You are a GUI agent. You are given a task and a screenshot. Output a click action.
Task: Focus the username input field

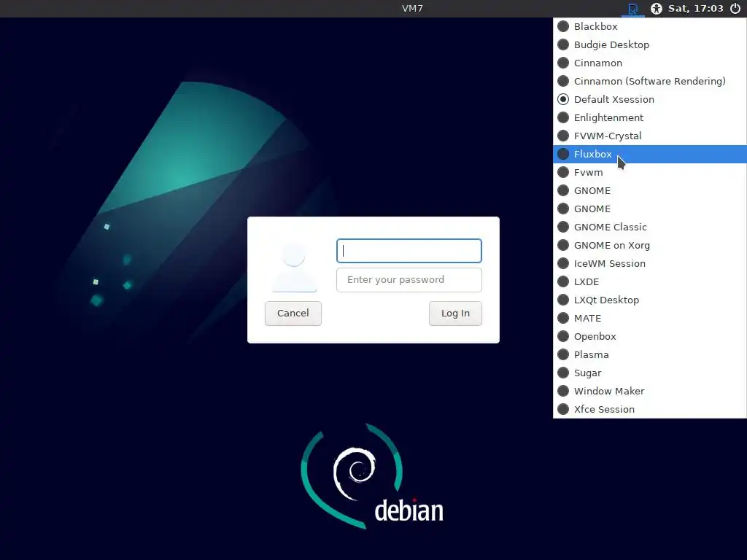[x=409, y=251]
